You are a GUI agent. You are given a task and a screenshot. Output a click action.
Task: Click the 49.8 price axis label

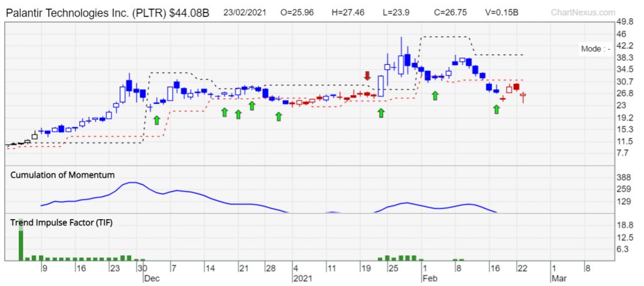click(626, 23)
